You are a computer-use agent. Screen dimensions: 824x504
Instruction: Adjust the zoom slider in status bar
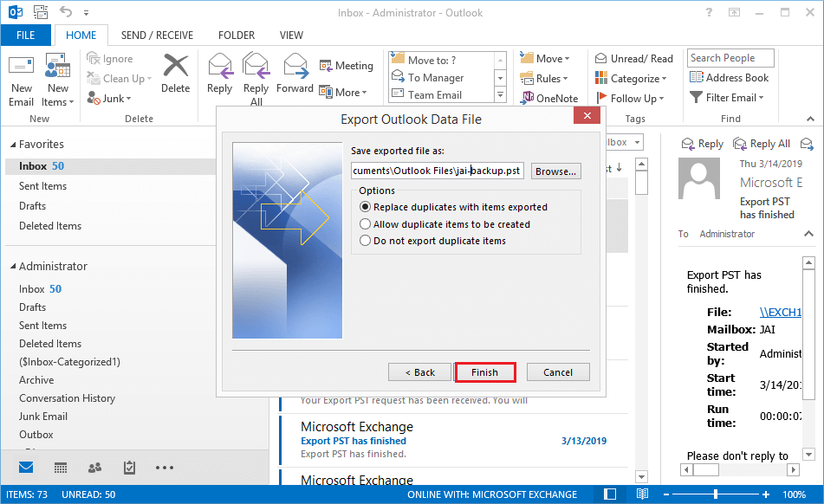pyautogui.click(x=716, y=494)
